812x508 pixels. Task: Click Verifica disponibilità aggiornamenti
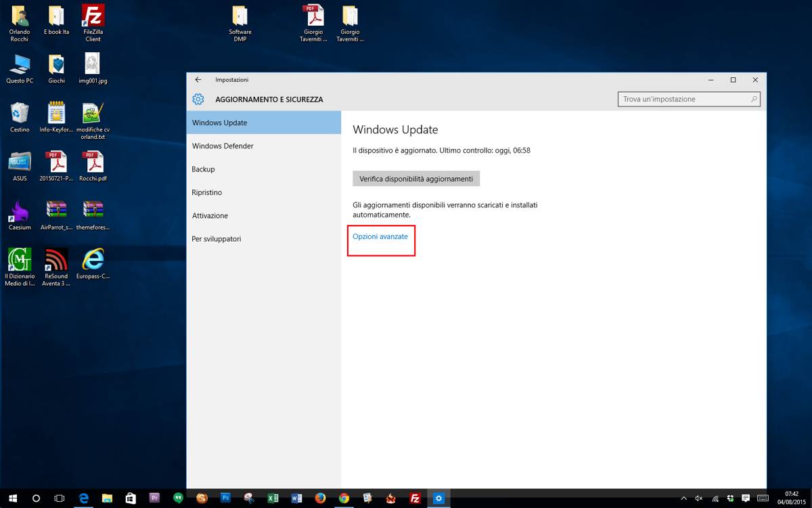[415, 178]
